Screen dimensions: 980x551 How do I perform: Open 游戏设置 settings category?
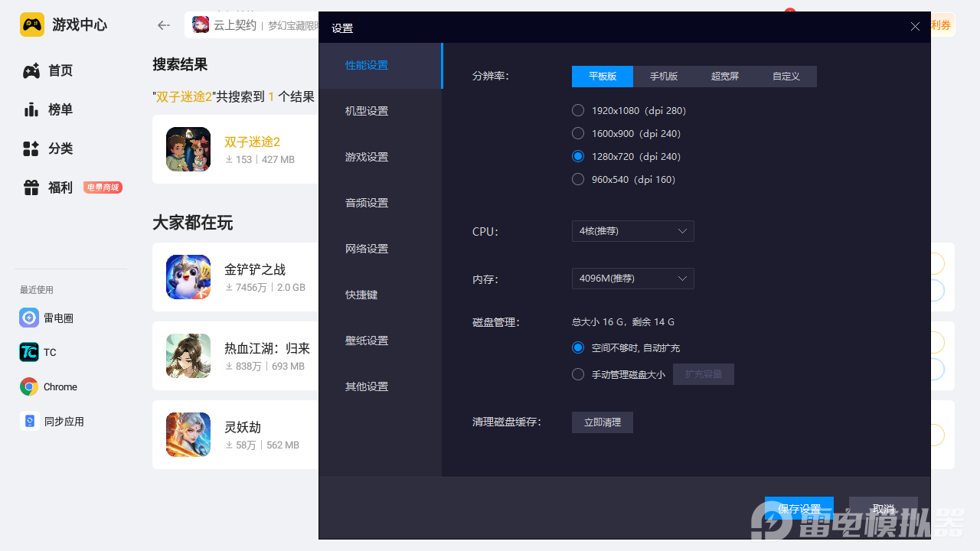381,157
